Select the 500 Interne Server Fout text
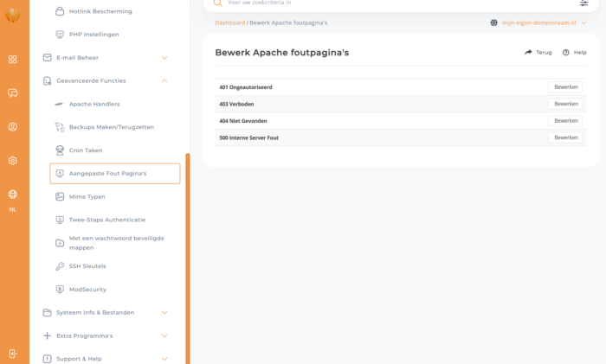 249,137
